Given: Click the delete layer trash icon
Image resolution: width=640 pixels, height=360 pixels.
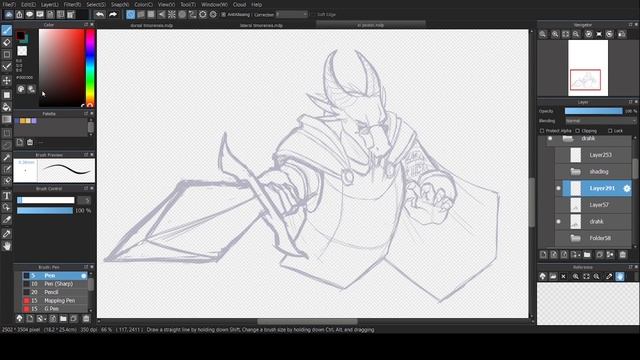Looking at the screenshot, I should [x=622, y=255].
